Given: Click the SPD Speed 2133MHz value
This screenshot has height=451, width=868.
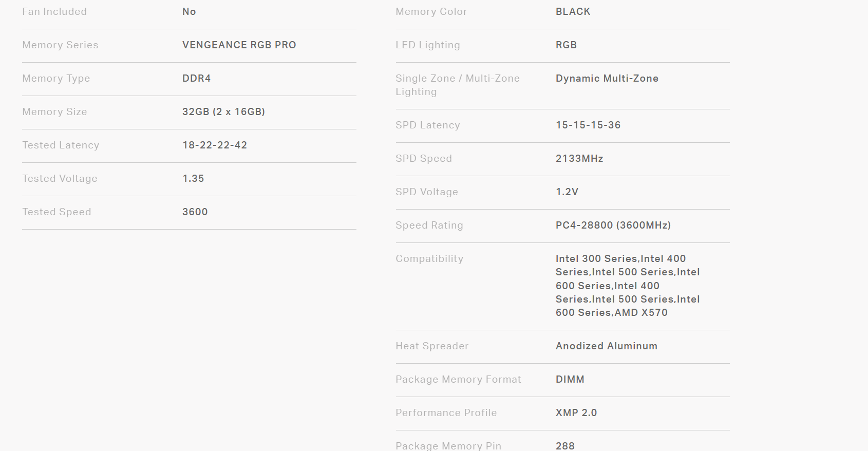Looking at the screenshot, I should tap(579, 159).
